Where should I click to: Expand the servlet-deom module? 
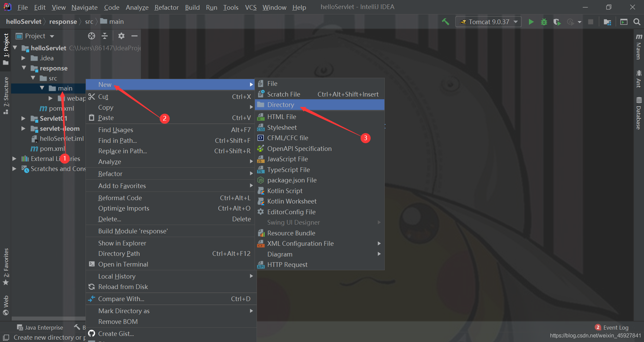(23, 128)
